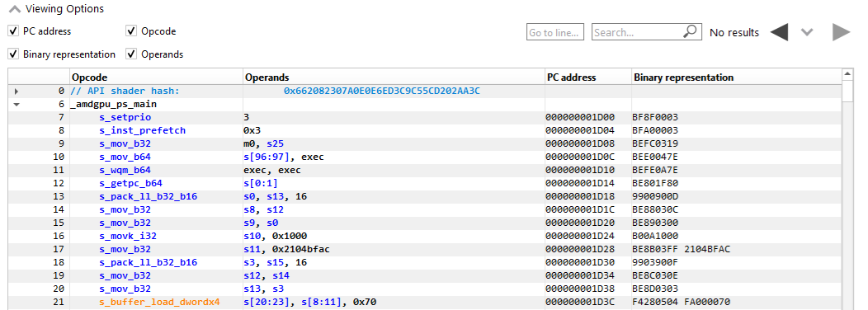Viewport: 868px width, 310px height.
Task: Select the s_inst_prefetch instruction
Action: (142, 130)
